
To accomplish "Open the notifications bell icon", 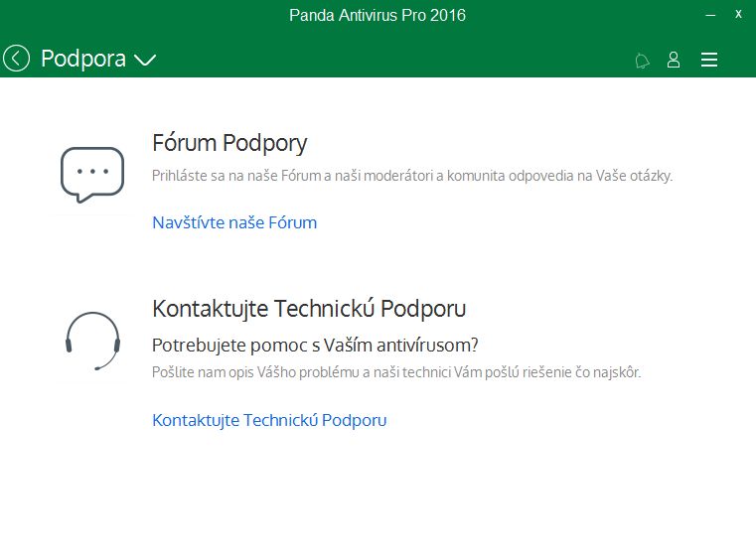I will pos(642,61).
